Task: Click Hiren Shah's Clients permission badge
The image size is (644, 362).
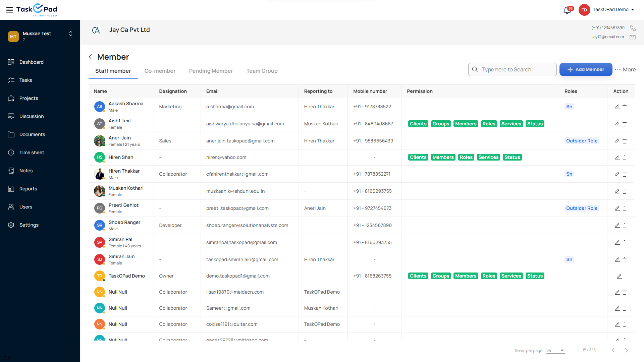Action: pyautogui.click(x=418, y=157)
